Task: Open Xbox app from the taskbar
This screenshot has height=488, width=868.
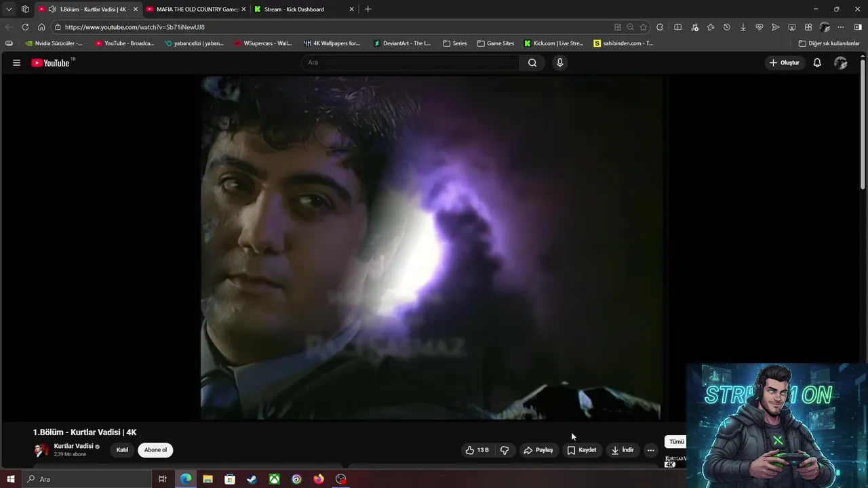Action: 274,479
